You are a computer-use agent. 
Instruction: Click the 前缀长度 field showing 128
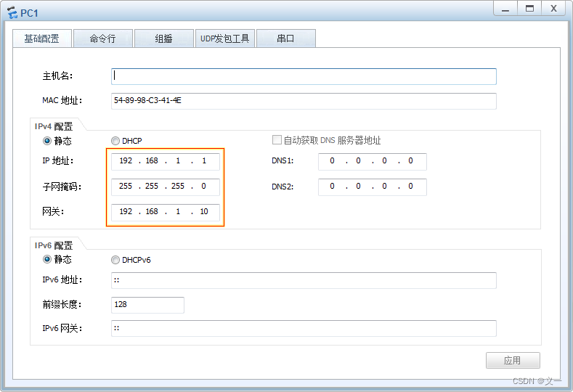coord(147,305)
